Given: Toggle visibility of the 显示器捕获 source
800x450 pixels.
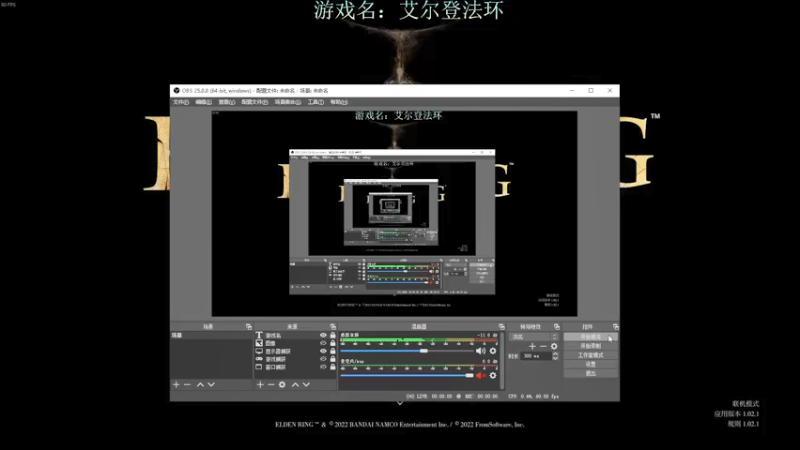Looking at the screenshot, I should [323, 351].
